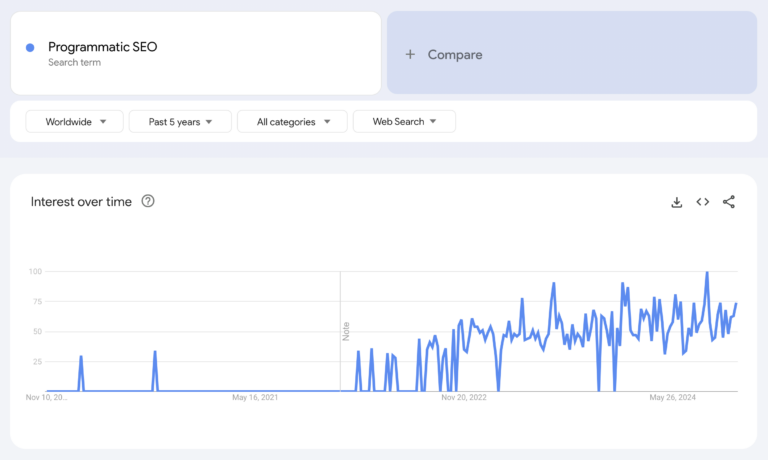The width and height of the screenshot is (768, 460).
Task: Click the 100 value on the y-axis
Action: coord(35,271)
